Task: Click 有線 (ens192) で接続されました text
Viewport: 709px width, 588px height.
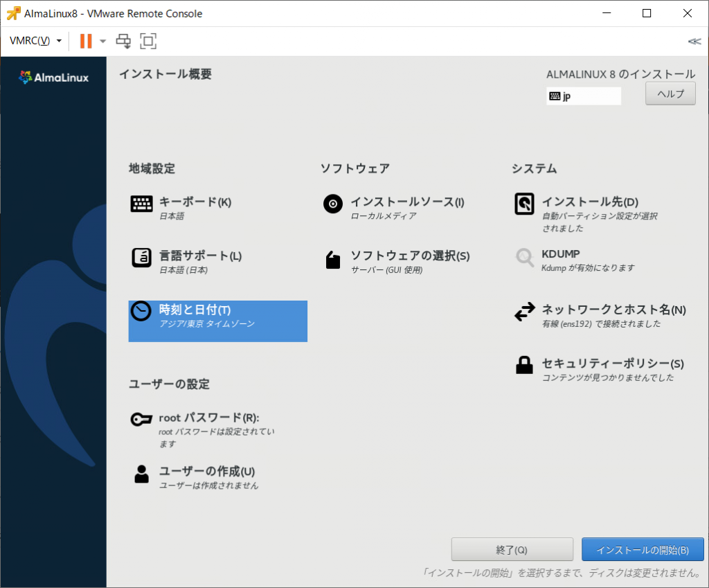Action: (x=601, y=324)
